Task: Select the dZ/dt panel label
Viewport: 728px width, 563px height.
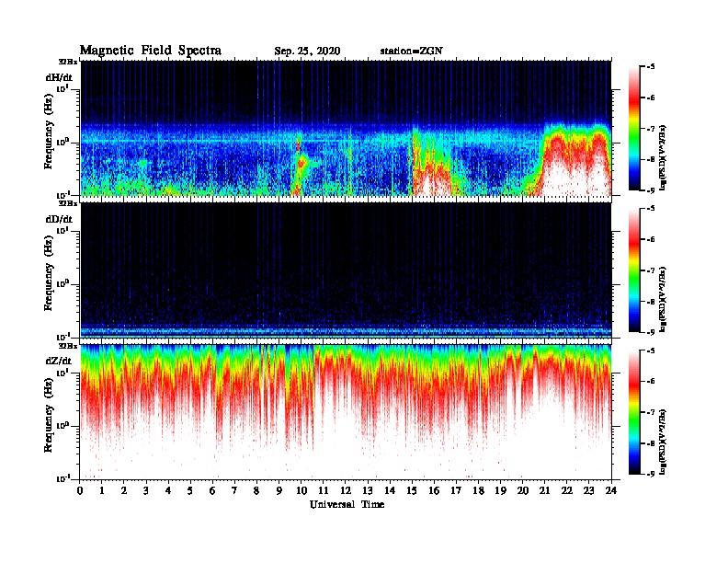Action: coord(59,361)
